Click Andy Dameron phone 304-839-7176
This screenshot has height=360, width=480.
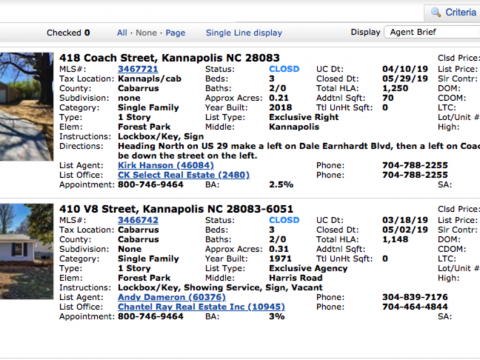click(x=415, y=297)
